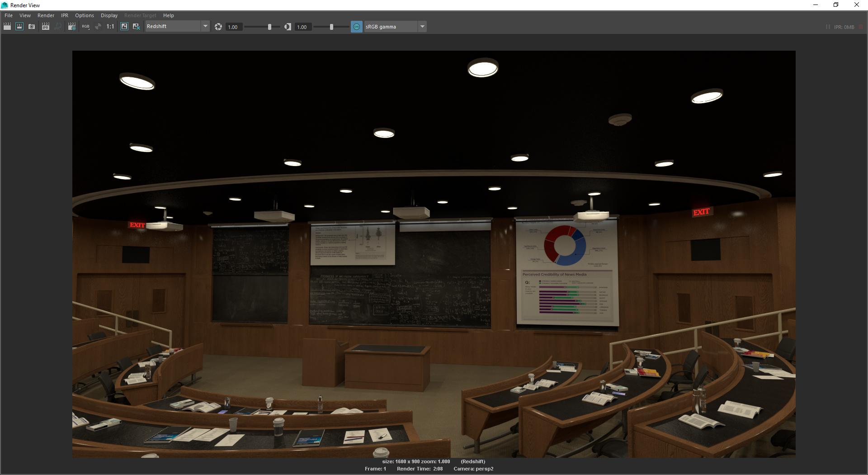The image size is (868, 475).
Task: Open the View menu
Action: click(25, 15)
